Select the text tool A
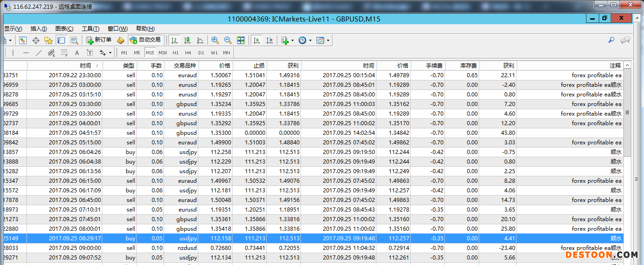 point(77,53)
